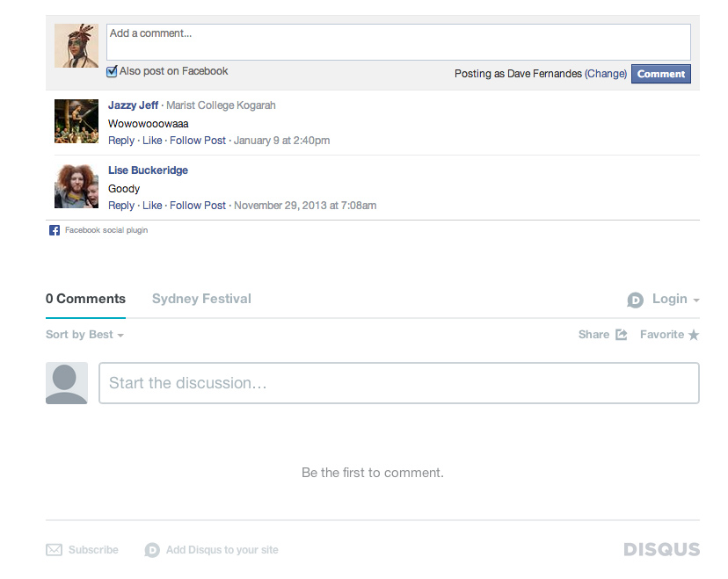Click the Change link next to poster name
728x579 pixels.
pos(606,74)
